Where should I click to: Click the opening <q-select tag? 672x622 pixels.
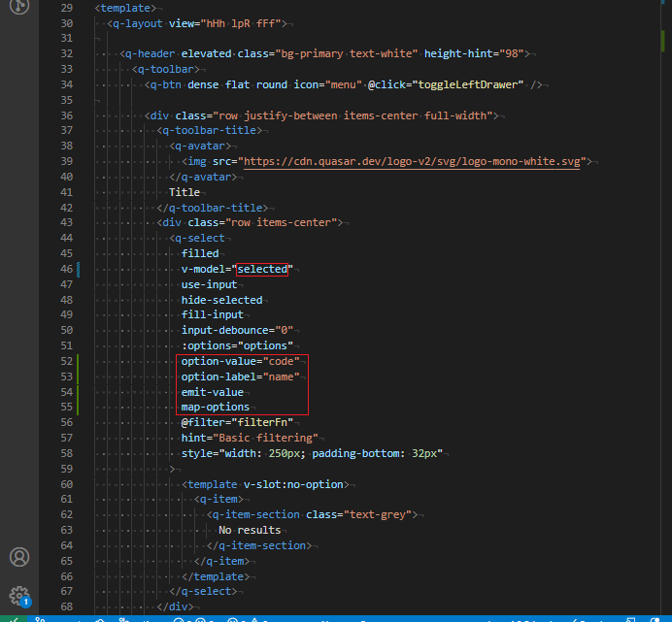197,238
